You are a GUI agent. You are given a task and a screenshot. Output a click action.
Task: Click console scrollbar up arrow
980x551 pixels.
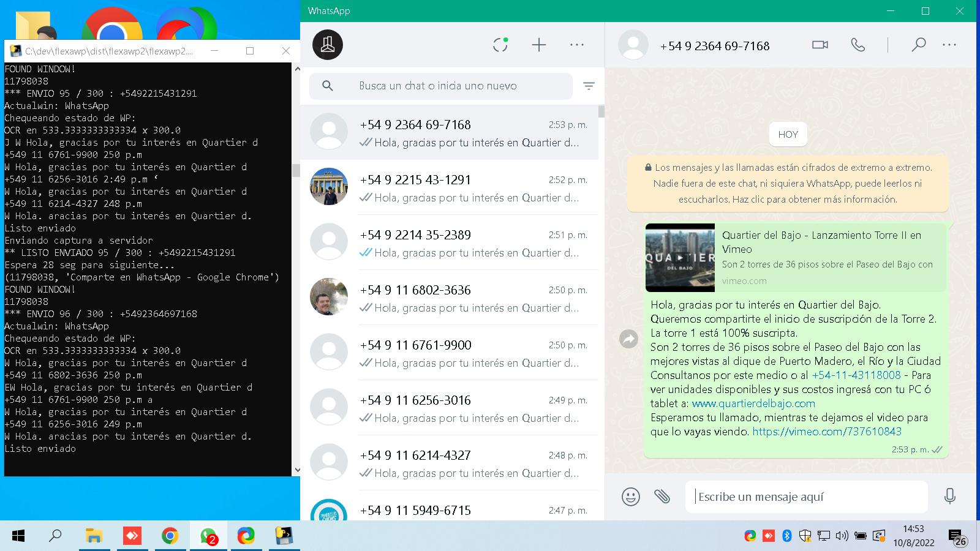pyautogui.click(x=296, y=69)
